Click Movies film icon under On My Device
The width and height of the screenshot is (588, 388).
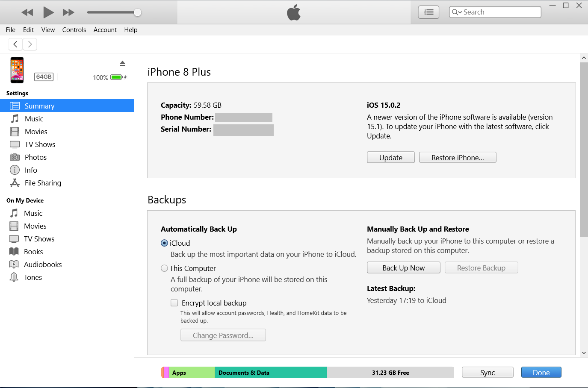coord(14,226)
